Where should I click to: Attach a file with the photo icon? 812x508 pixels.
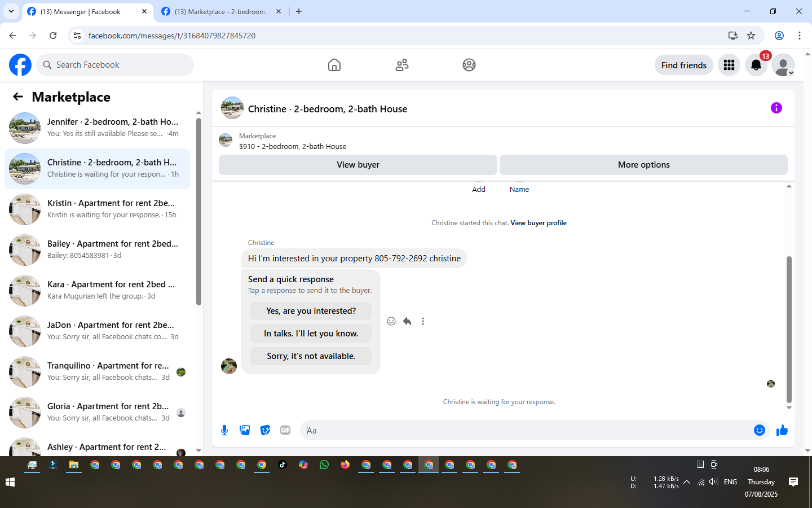click(245, 430)
